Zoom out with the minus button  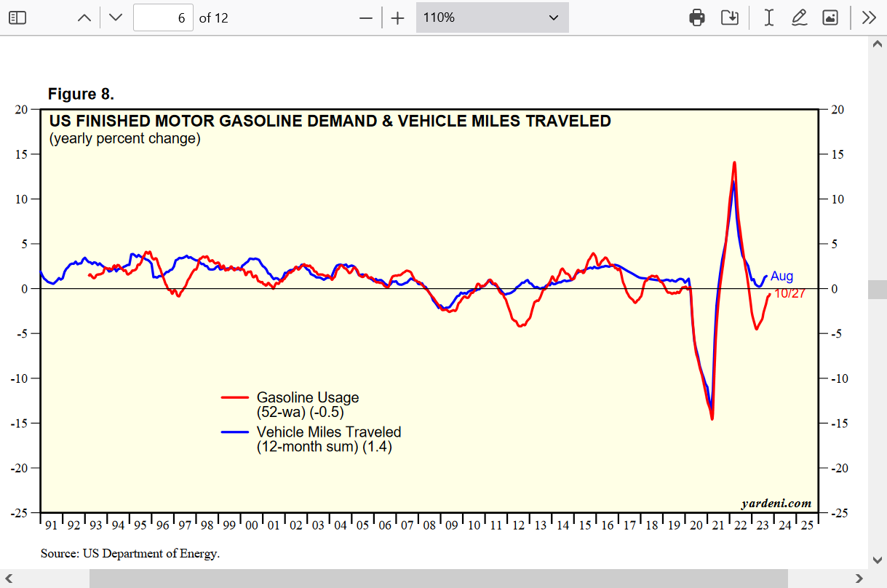pyautogui.click(x=366, y=17)
